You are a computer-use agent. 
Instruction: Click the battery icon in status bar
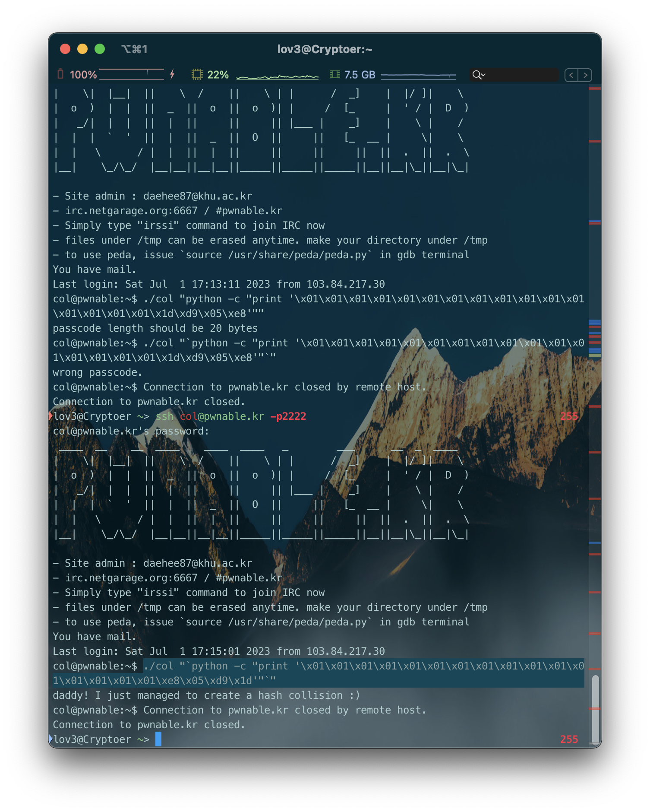pos(60,74)
